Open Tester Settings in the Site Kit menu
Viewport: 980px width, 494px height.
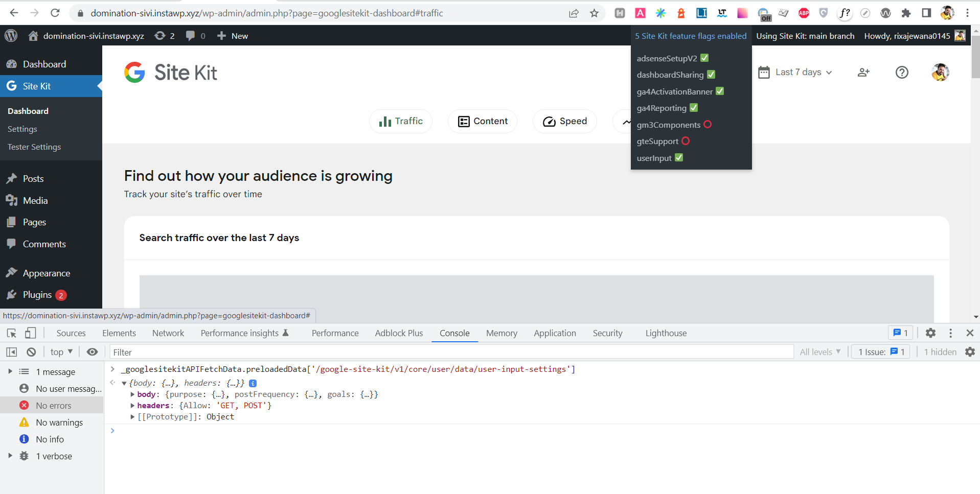(34, 147)
